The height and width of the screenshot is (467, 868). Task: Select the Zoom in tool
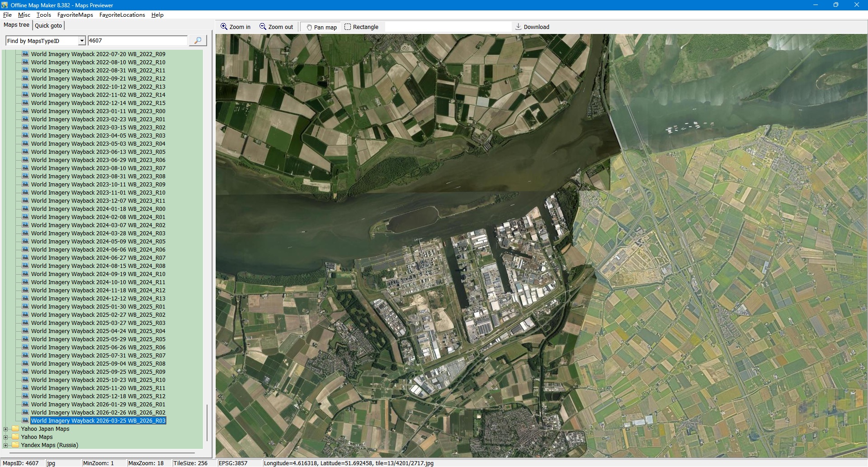click(x=236, y=27)
